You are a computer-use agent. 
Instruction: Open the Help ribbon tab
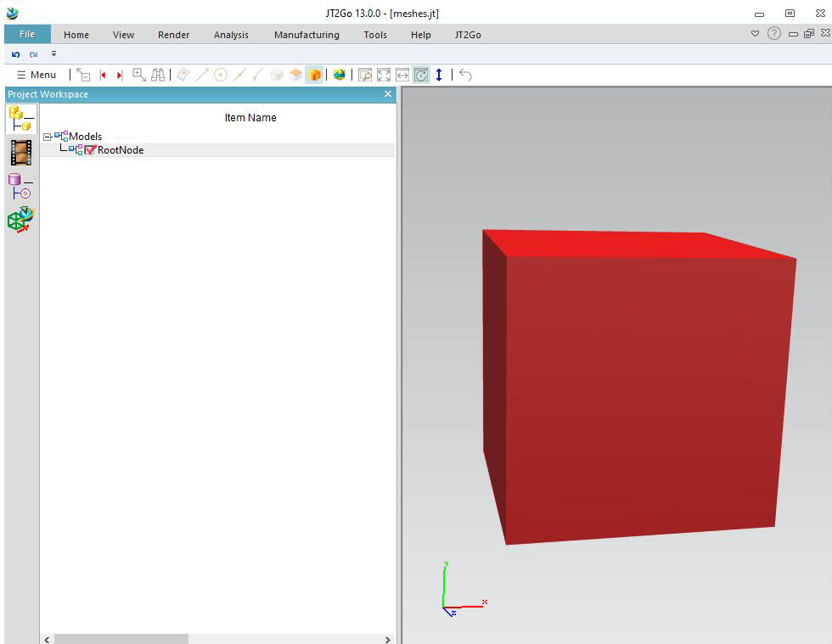(x=421, y=35)
